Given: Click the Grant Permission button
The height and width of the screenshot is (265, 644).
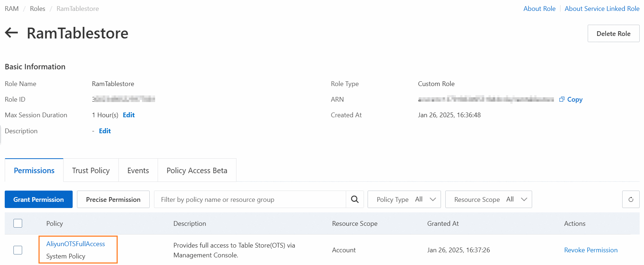Looking at the screenshot, I should pos(39,199).
